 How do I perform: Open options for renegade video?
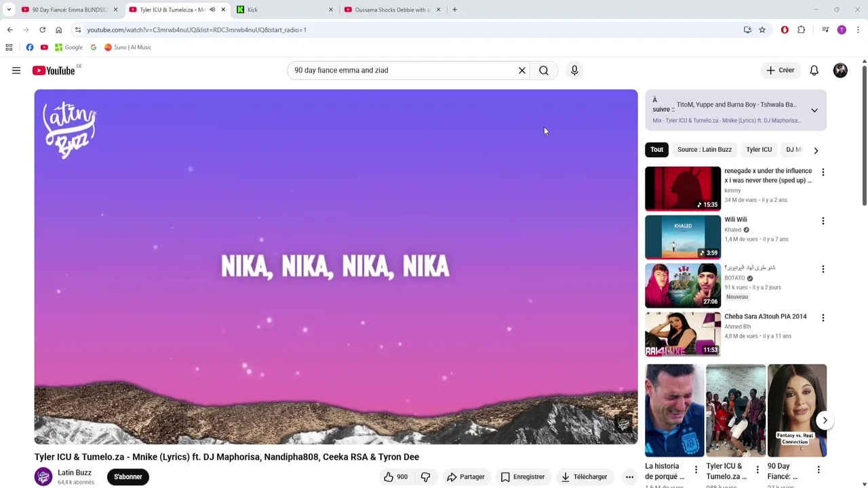pyautogui.click(x=823, y=172)
